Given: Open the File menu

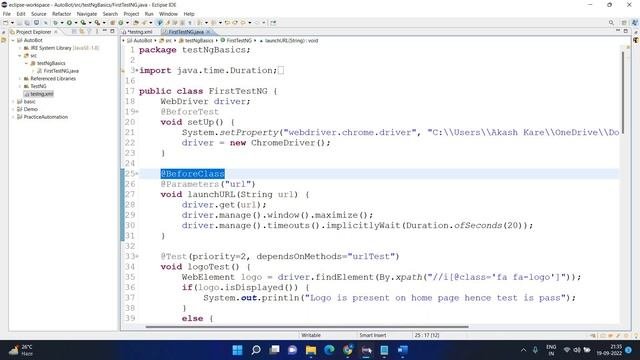Looking at the screenshot, I should tap(7, 14).
